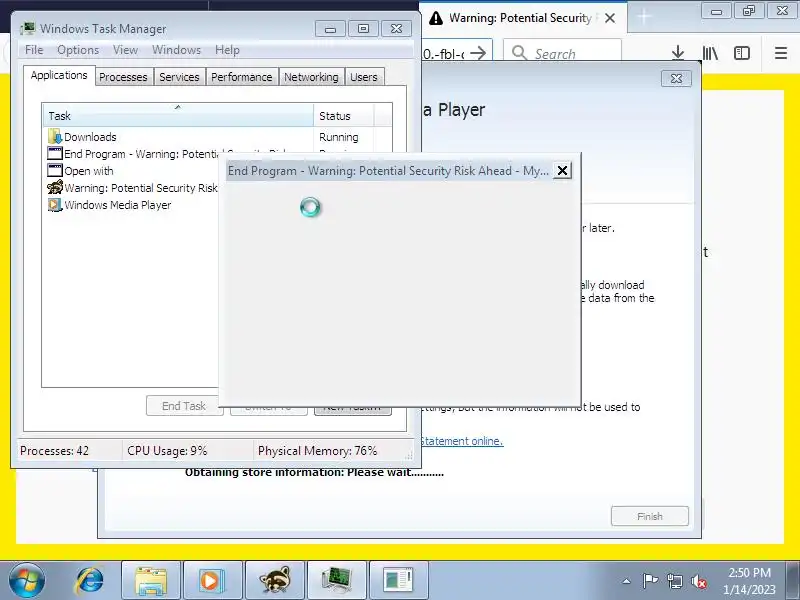The height and width of the screenshot is (600, 800).
Task: Select Warning: Potential Security Risk task
Action: coord(132,188)
